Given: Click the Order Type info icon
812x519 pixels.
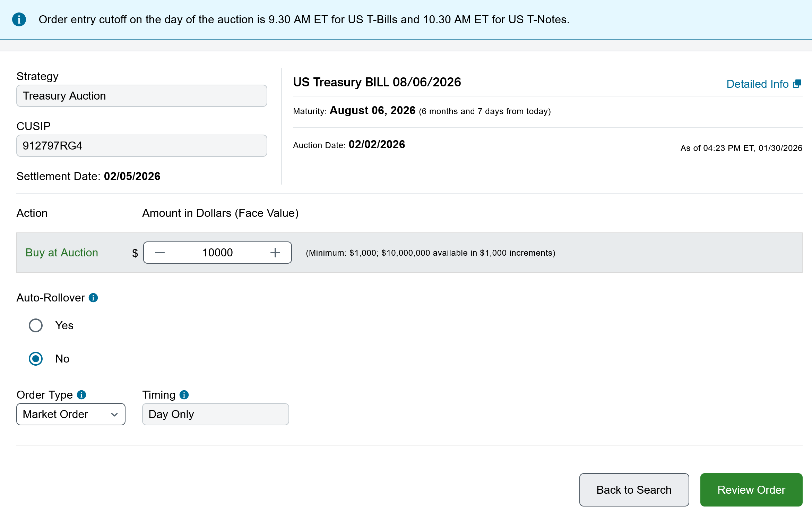Looking at the screenshot, I should 81,395.
